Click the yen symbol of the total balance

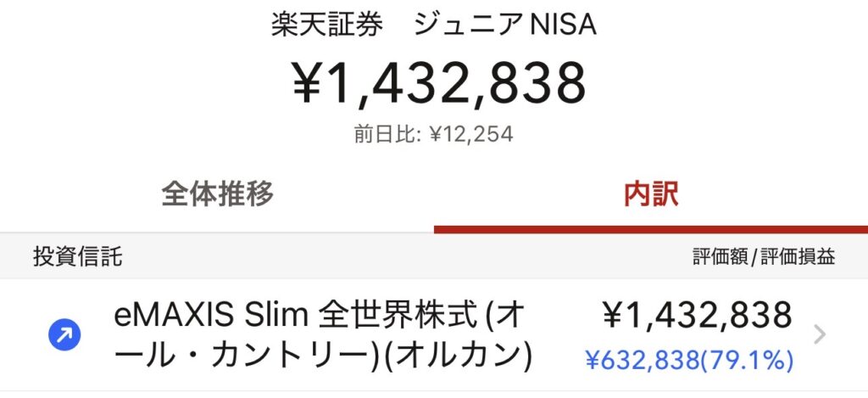pos(311,84)
